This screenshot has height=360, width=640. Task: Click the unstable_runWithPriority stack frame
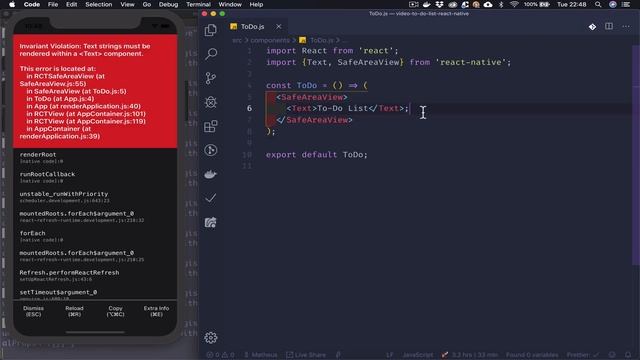coord(95,197)
